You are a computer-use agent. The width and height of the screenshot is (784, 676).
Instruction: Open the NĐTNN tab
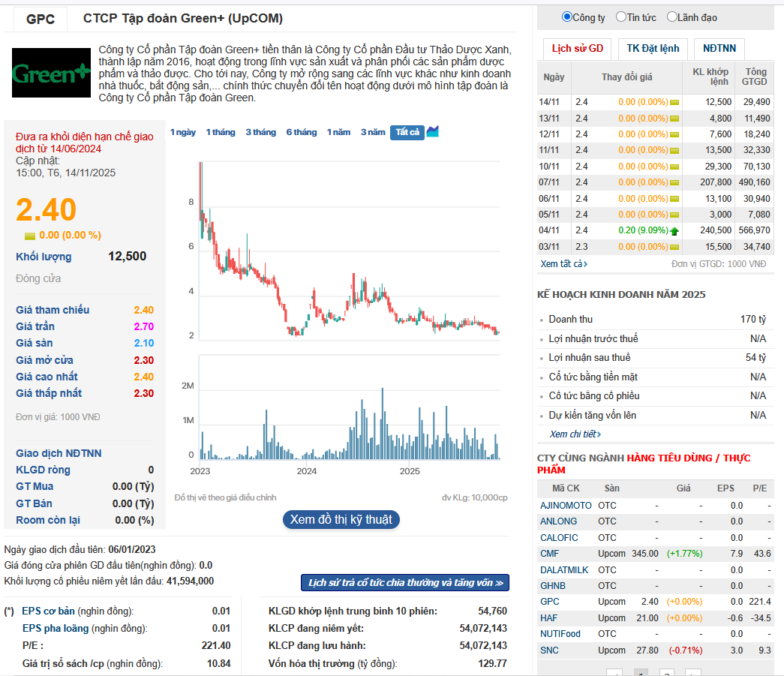pyautogui.click(x=719, y=49)
